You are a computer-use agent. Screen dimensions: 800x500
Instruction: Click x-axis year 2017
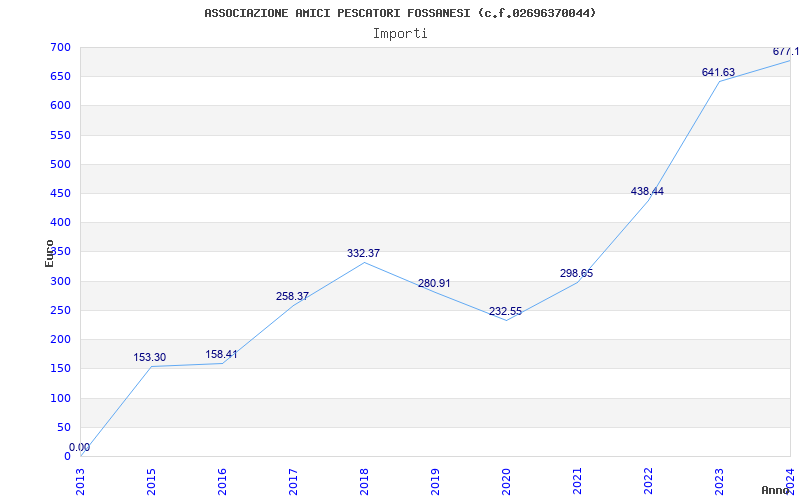(293, 482)
